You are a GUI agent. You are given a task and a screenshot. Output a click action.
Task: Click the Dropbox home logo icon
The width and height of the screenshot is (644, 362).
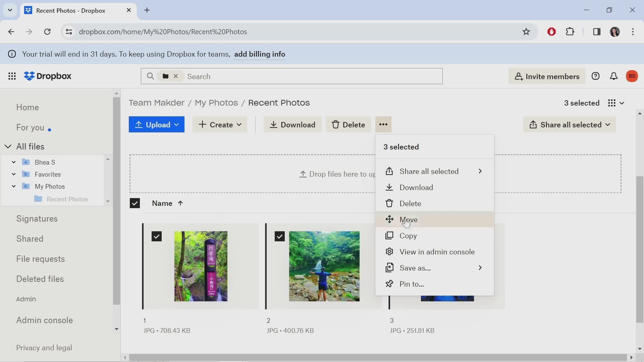pyautogui.click(x=29, y=76)
